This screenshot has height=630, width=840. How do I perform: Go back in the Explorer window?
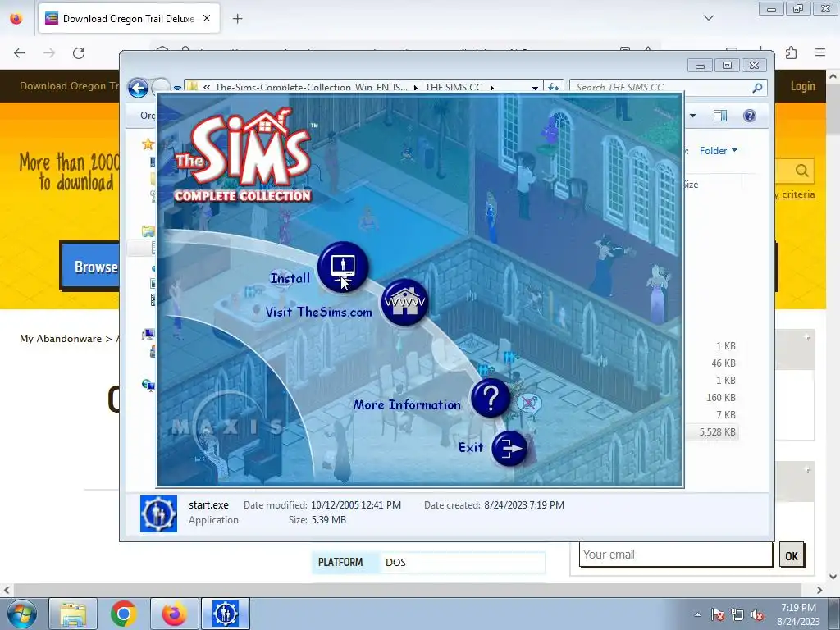[138, 88]
